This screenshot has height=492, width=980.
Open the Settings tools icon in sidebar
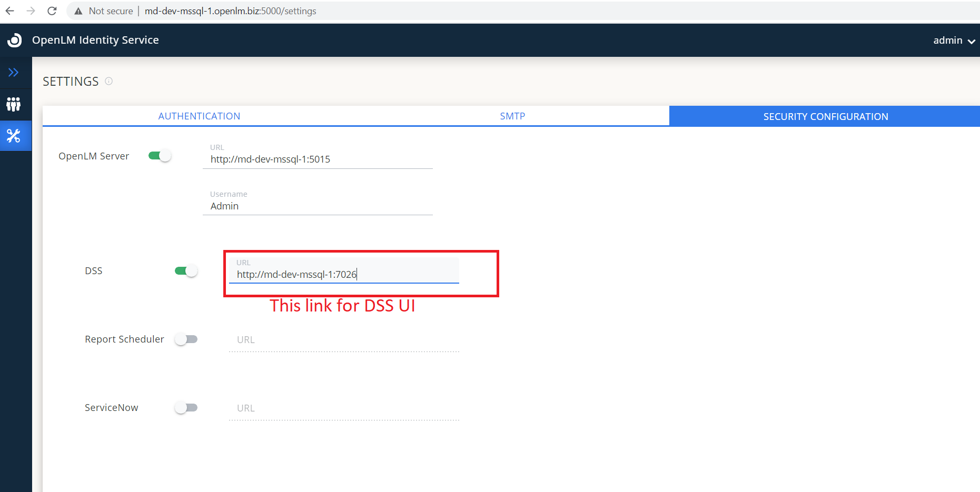point(14,136)
